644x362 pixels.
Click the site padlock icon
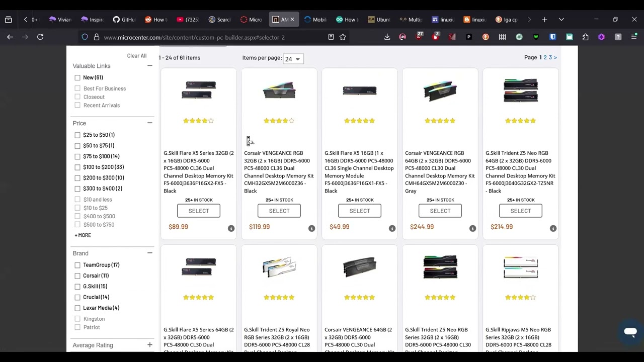click(x=96, y=37)
